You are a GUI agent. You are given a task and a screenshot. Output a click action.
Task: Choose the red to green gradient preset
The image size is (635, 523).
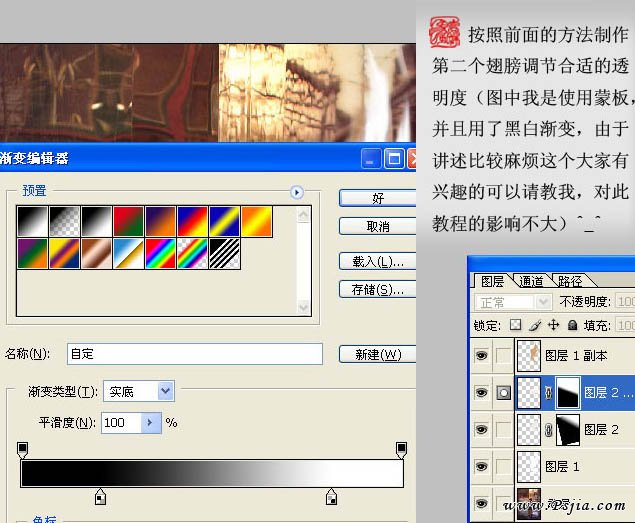coord(128,221)
